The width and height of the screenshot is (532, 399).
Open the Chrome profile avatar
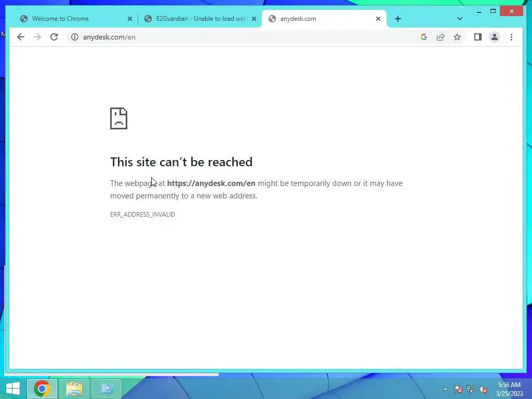coord(495,37)
